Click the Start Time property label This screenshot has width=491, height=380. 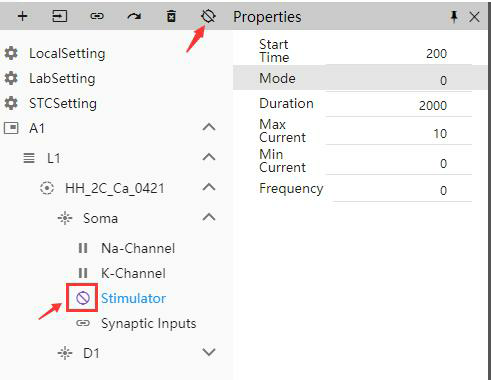point(274,51)
